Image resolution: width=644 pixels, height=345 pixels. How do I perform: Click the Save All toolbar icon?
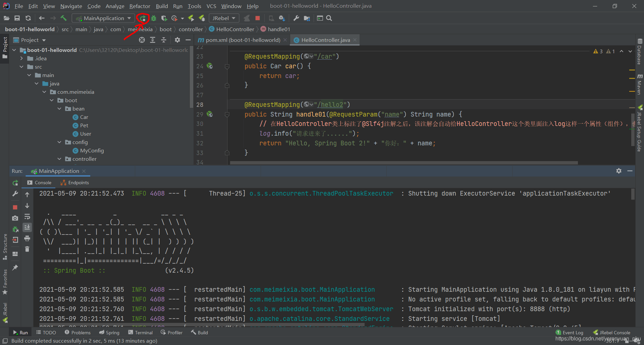[17, 18]
